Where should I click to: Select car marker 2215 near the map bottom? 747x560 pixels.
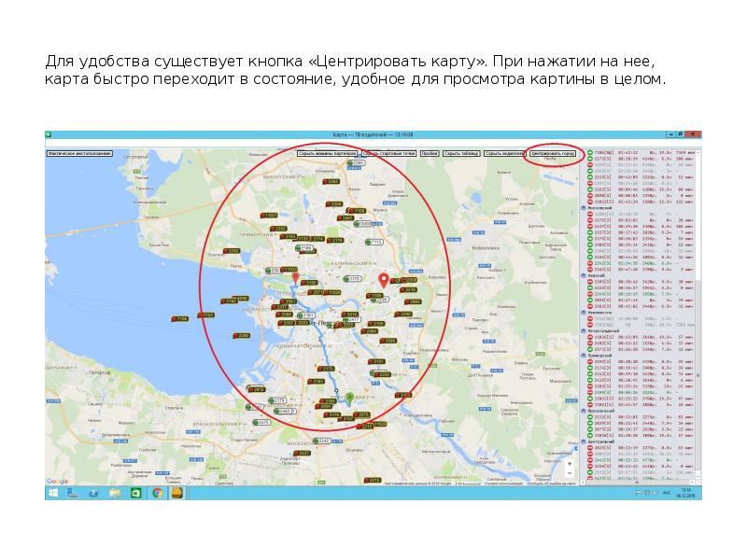coord(373,482)
